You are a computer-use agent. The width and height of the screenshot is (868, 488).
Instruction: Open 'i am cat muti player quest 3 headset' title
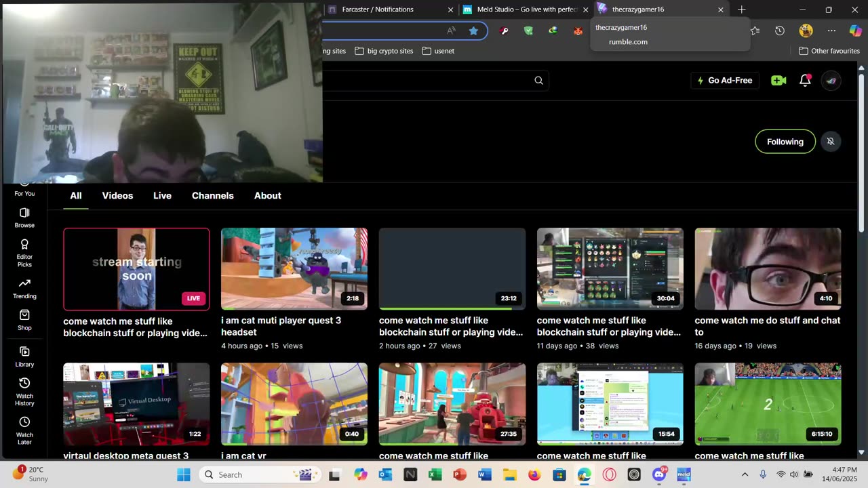281,326
